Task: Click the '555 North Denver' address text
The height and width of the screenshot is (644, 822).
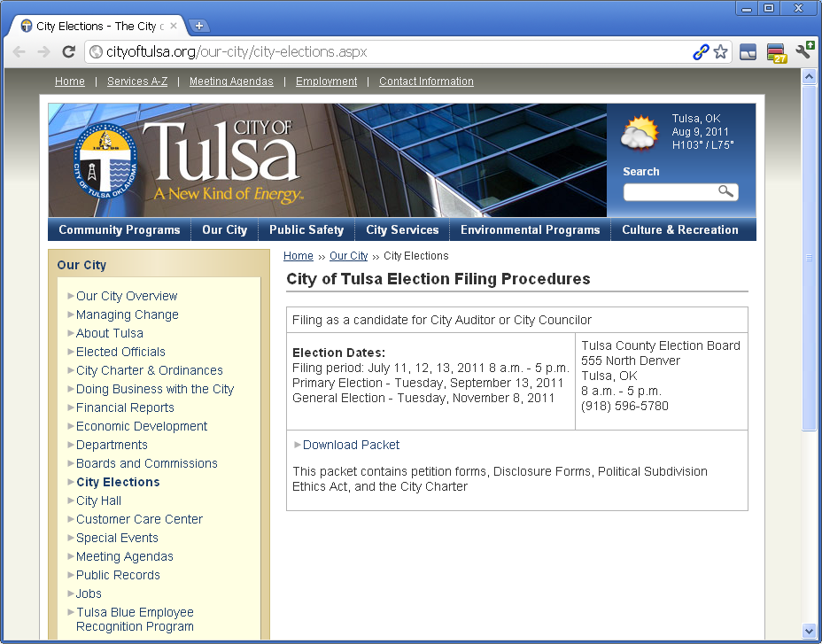Action: (x=630, y=361)
